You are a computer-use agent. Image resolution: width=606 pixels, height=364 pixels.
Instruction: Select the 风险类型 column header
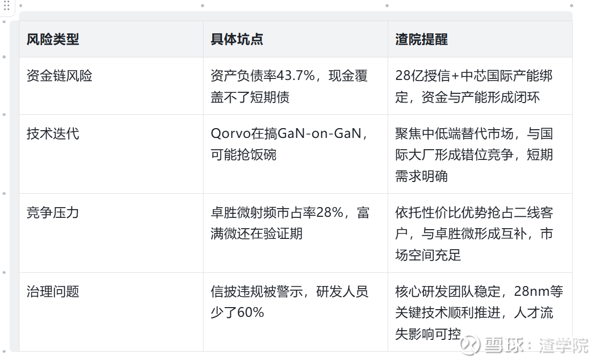coord(53,39)
